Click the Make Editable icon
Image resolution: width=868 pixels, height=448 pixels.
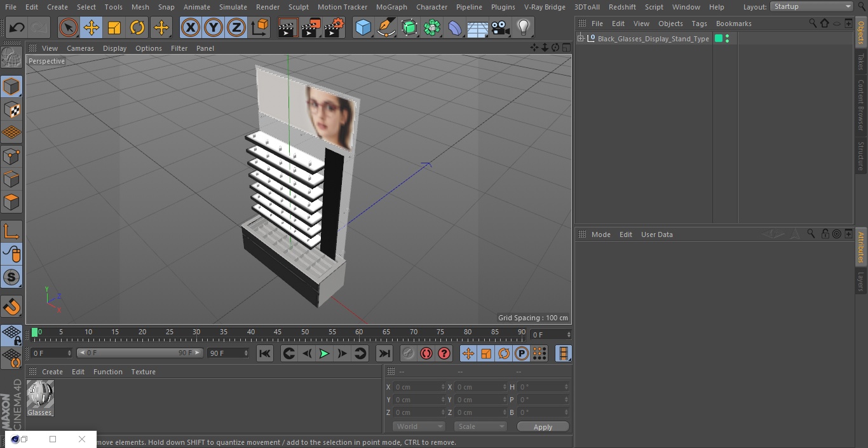click(x=11, y=58)
